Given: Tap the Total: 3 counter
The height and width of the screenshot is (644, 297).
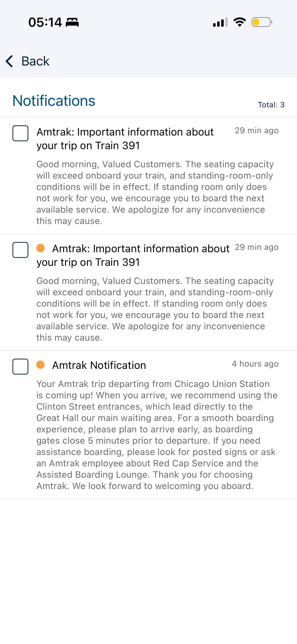Looking at the screenshot, I should click(271, 105).
